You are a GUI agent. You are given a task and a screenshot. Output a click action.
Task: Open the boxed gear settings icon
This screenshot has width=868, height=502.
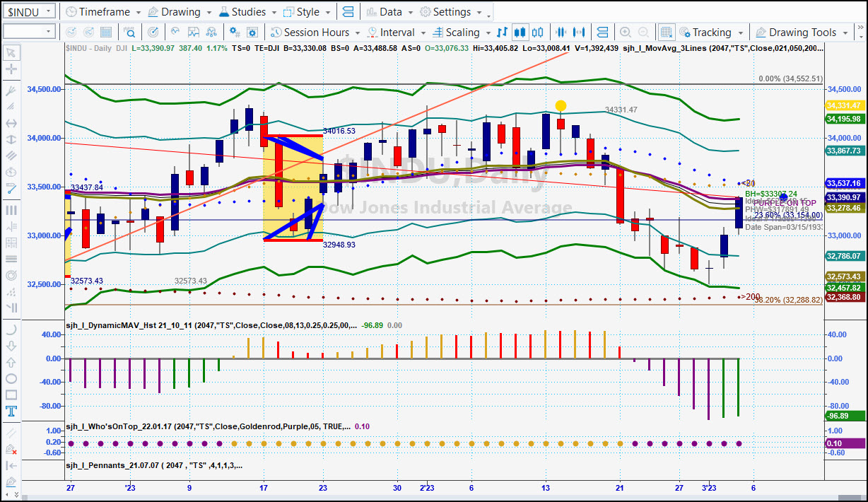254,32
